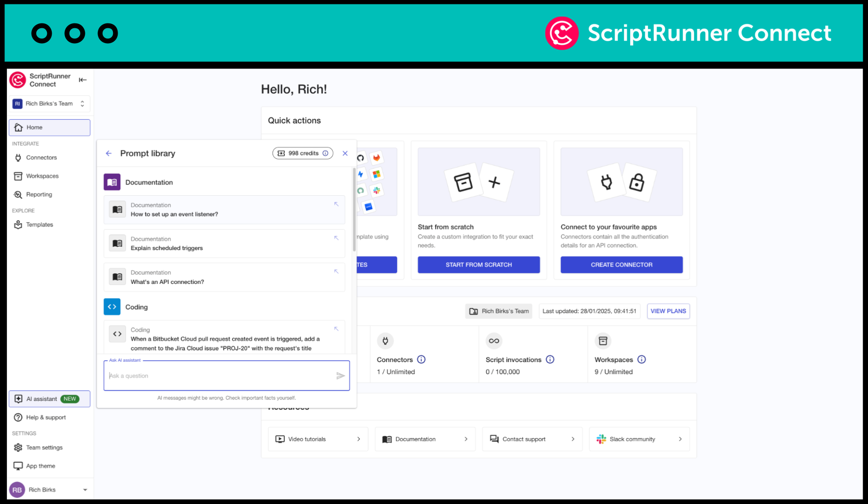This screenshot has height=504, width=868.
Task: Select the Bitbucket Cloud pull request coding prompt
Action: [224, 338]
